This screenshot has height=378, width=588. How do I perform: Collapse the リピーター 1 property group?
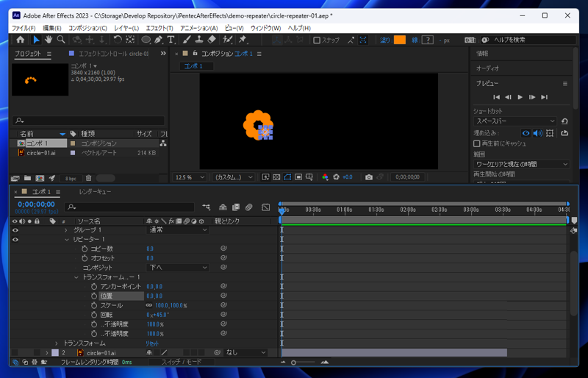coord(66,240)
